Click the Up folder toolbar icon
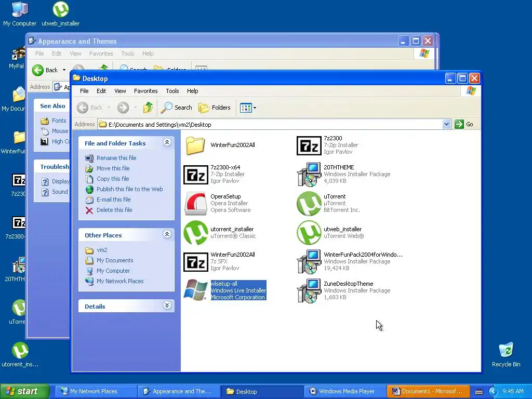This screenshot has height=399, width=532. pos(148,108)
